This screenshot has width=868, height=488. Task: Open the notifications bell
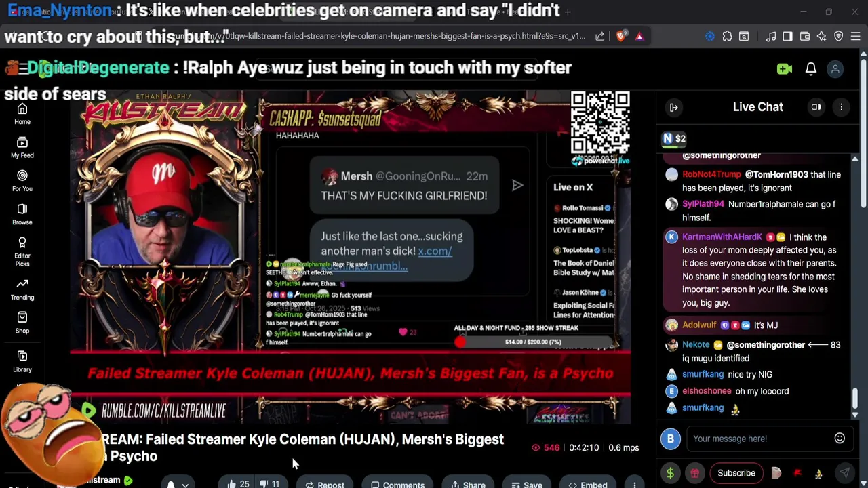coord(811,68)
